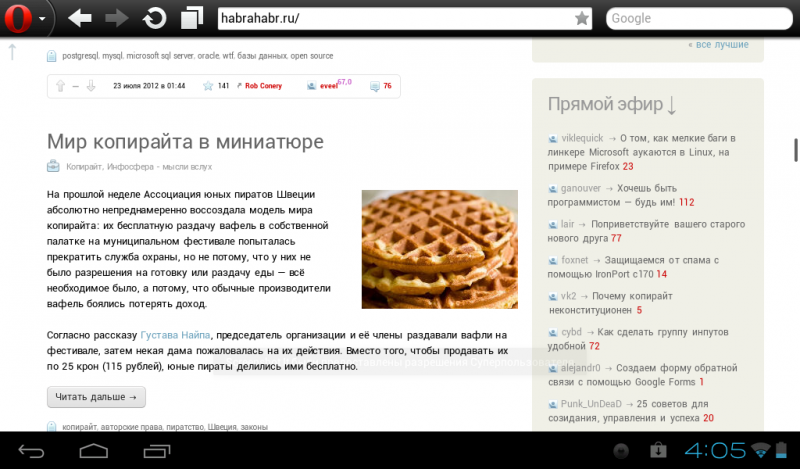Click user icon next to viklequick

pos(553,138)
